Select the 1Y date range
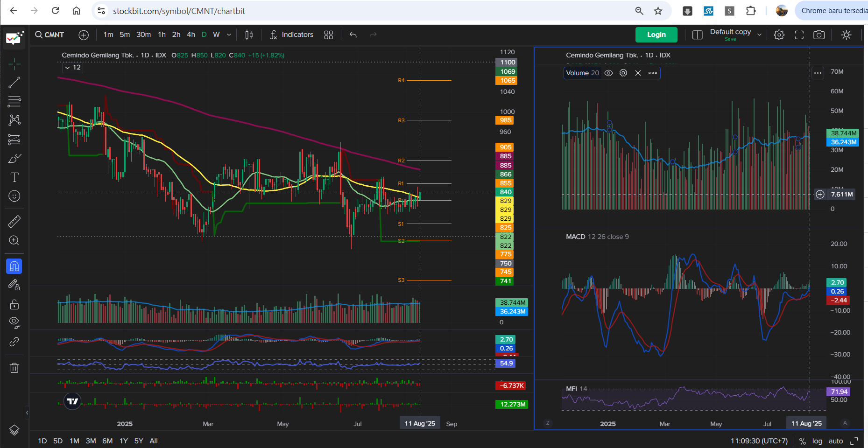This screenshot has width=868, height=448. pos(124,441)
